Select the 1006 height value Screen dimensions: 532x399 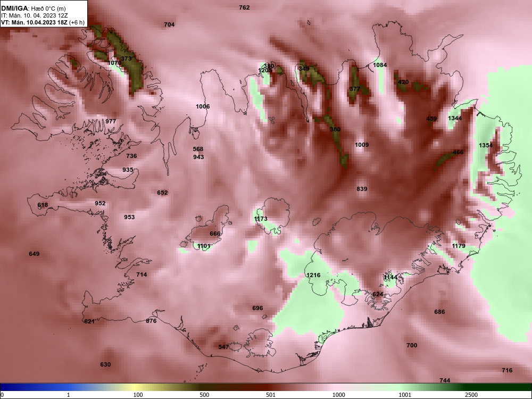tap(203, 106)
